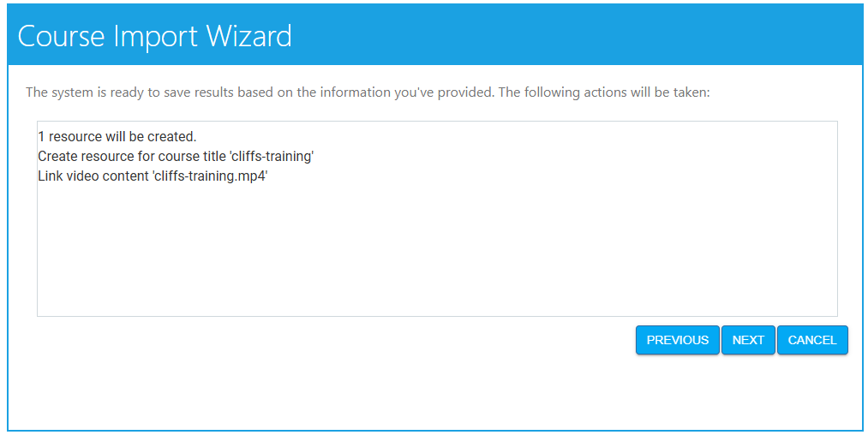Screen dimensions: 868x435
Task: Click the blank area below the wizard buttons
Action: [428, 390]
